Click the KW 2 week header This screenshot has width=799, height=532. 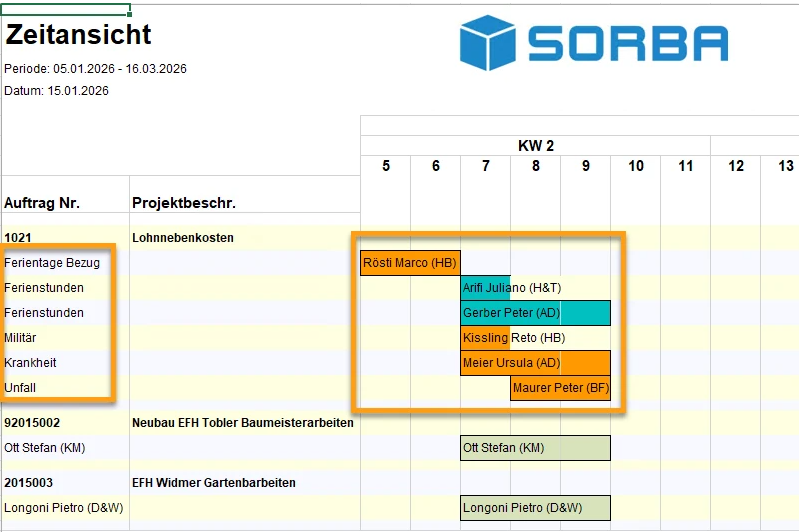535,146
